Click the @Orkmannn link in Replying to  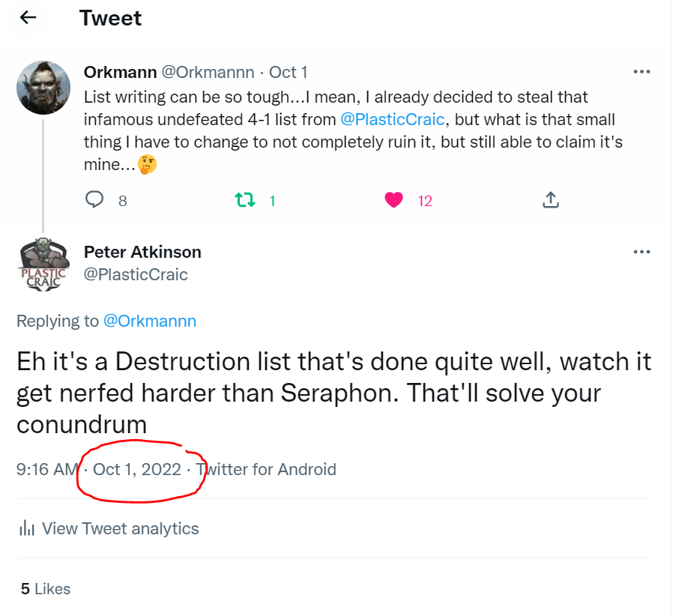(149, 321)
